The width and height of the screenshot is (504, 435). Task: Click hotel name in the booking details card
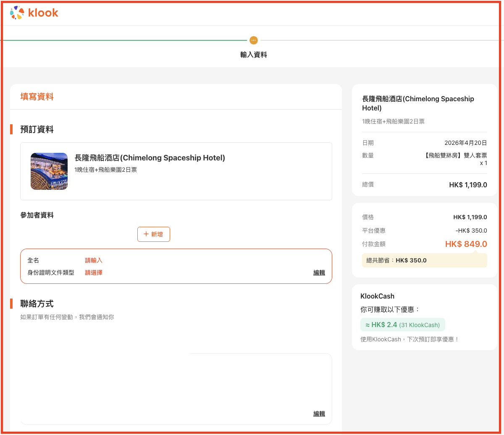(150, 158)
